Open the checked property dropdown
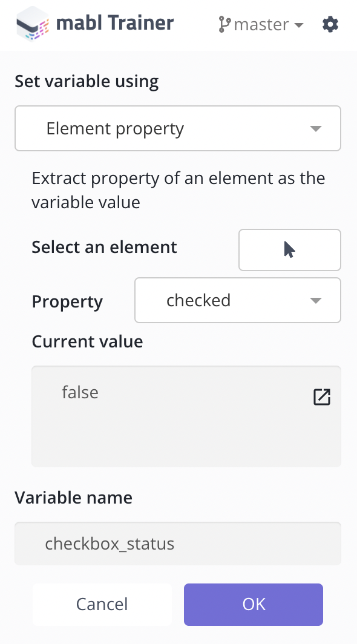 (x=238, y=300)
